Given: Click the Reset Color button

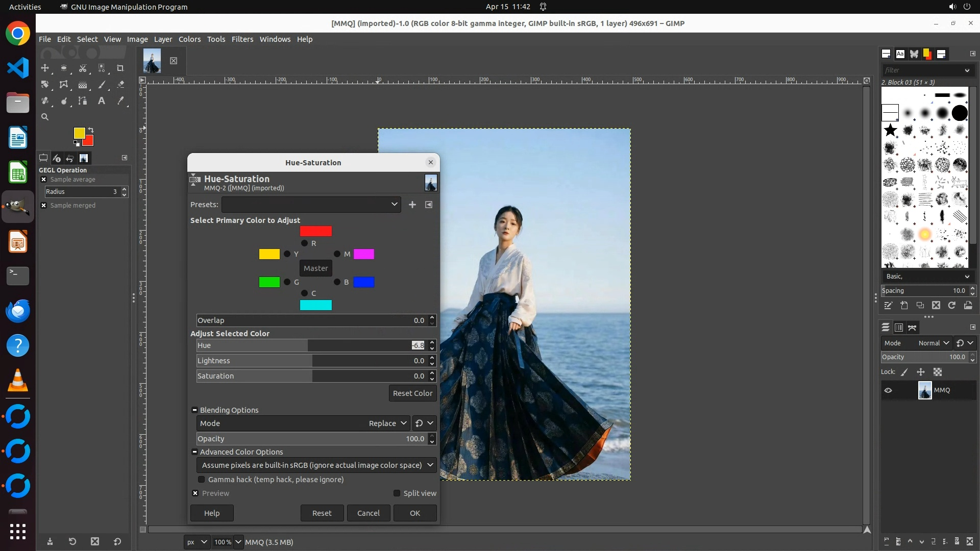Looking at the screenshot, I should pos(412,393).
